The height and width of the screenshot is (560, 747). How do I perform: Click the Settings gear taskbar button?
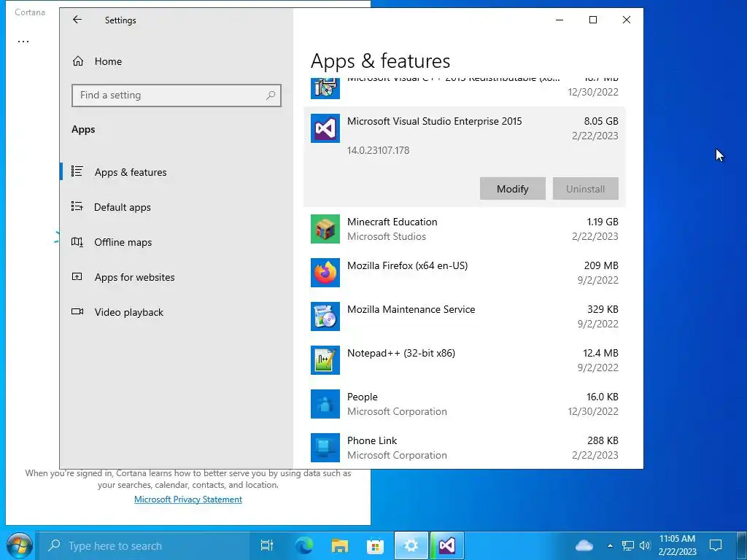[x=411, y=545]
